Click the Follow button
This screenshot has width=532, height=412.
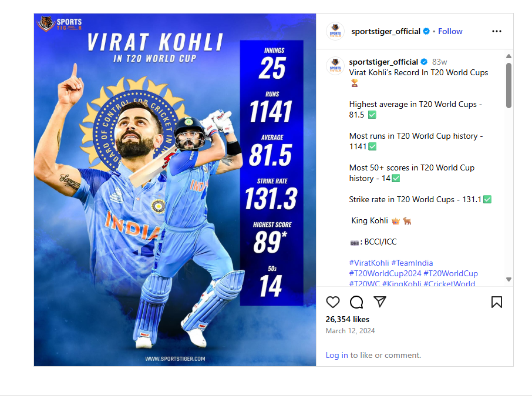click(450, 31)
